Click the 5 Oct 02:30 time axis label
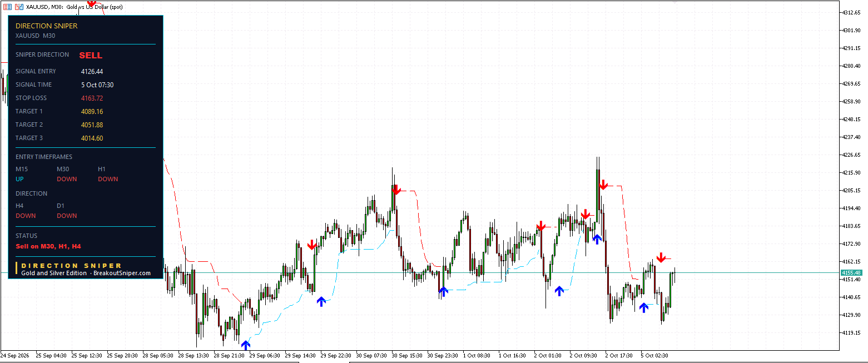 [x=654, y=355]
